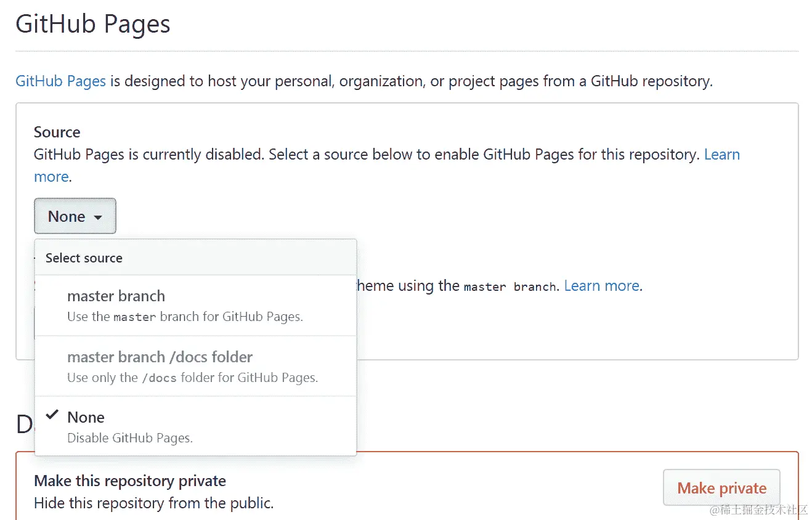Image resolution: width=812 pixels, height=520 pixels.
Task: Click the 'Disable GitHub Pages.' description text
Action: [129, 438]
